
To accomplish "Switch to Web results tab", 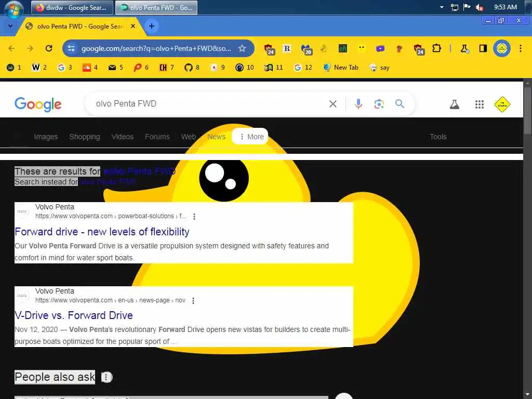I will pyautogui.click(x=188, y=137).
